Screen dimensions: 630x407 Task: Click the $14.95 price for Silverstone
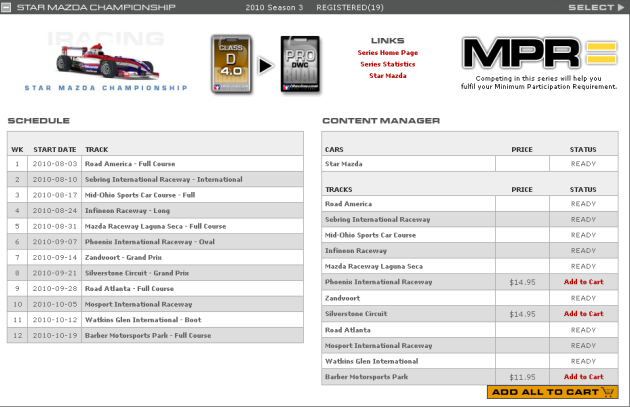pos(522,314)
